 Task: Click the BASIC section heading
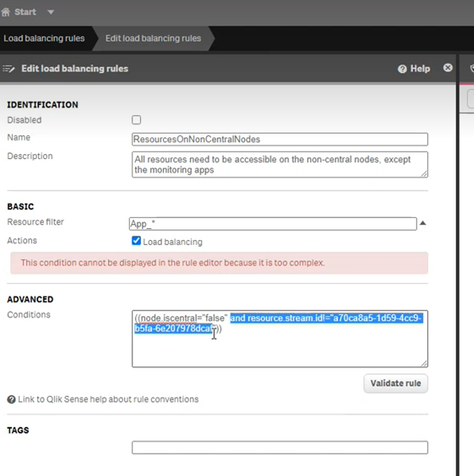coord(21,207)
